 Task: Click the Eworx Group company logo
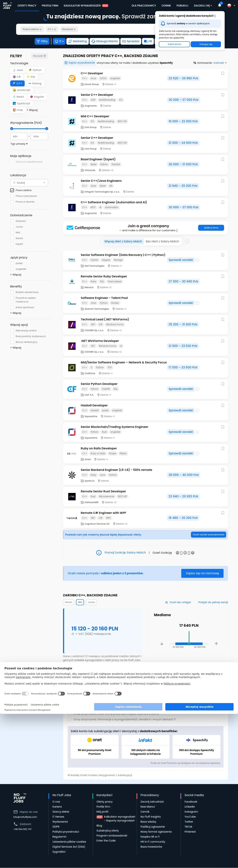72,79
